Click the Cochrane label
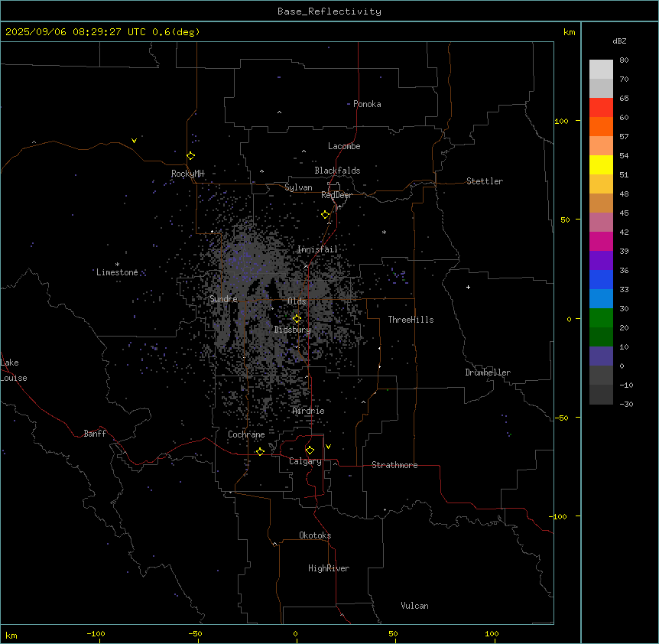The width and height of the screenshot is (659, 644). point(246,434)
